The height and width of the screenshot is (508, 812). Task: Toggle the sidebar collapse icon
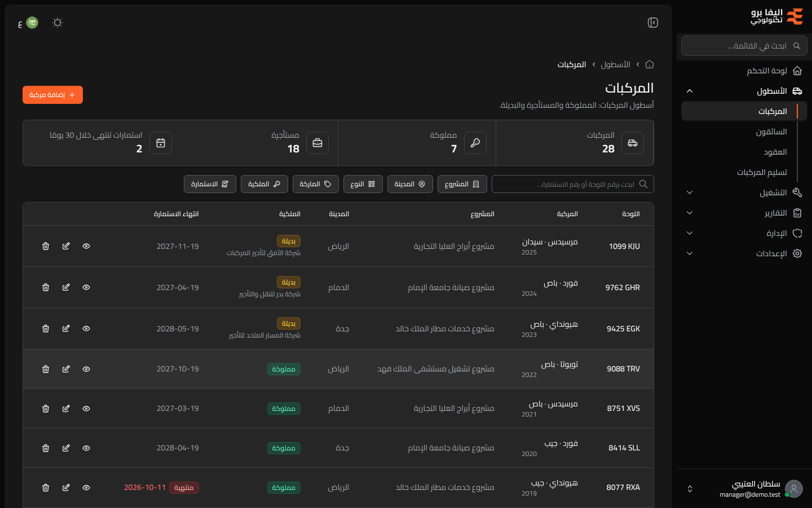click(x=653, y=23)
